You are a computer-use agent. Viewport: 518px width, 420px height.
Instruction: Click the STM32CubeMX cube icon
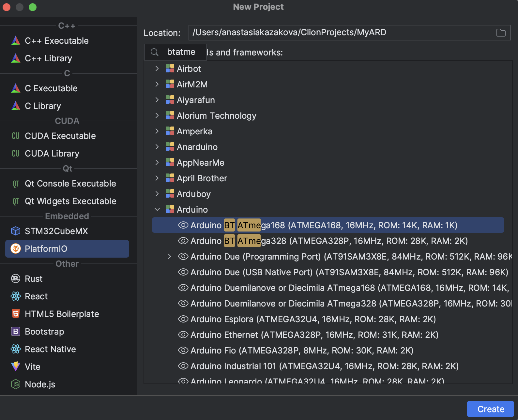(16, 231)
